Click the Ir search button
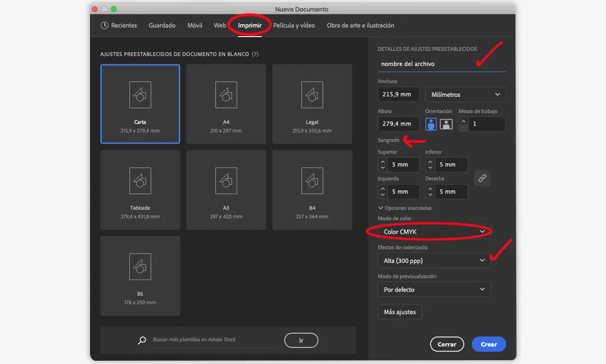The image size is (606, 364). [x=301, y=341]
